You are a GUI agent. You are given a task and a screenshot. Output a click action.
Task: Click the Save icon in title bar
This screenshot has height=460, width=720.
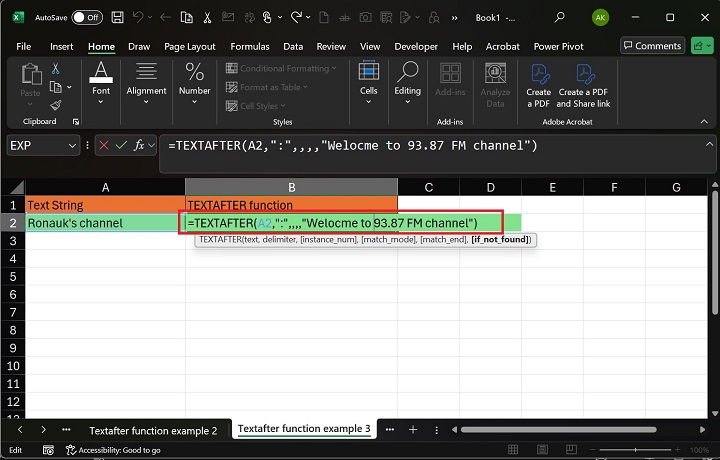(118, 17)
